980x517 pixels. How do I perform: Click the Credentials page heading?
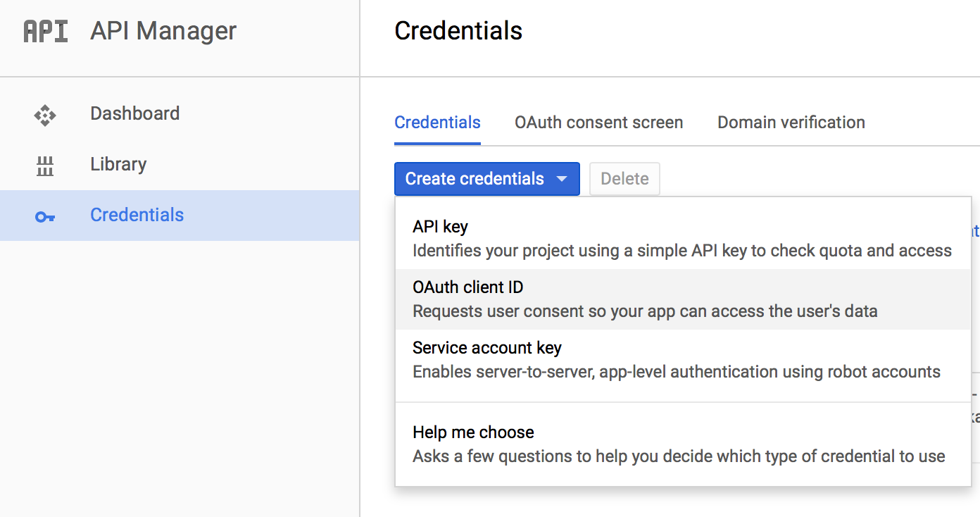pos(458,31)
